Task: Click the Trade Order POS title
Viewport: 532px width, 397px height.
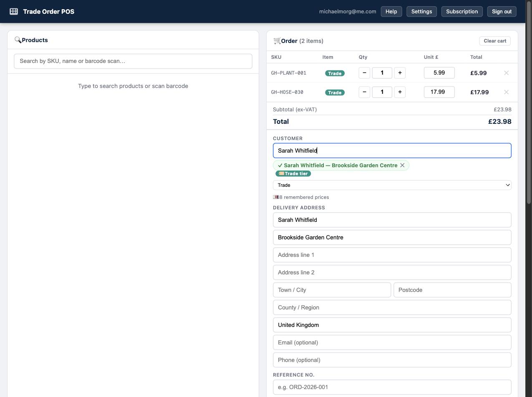Action: point(49,11)
